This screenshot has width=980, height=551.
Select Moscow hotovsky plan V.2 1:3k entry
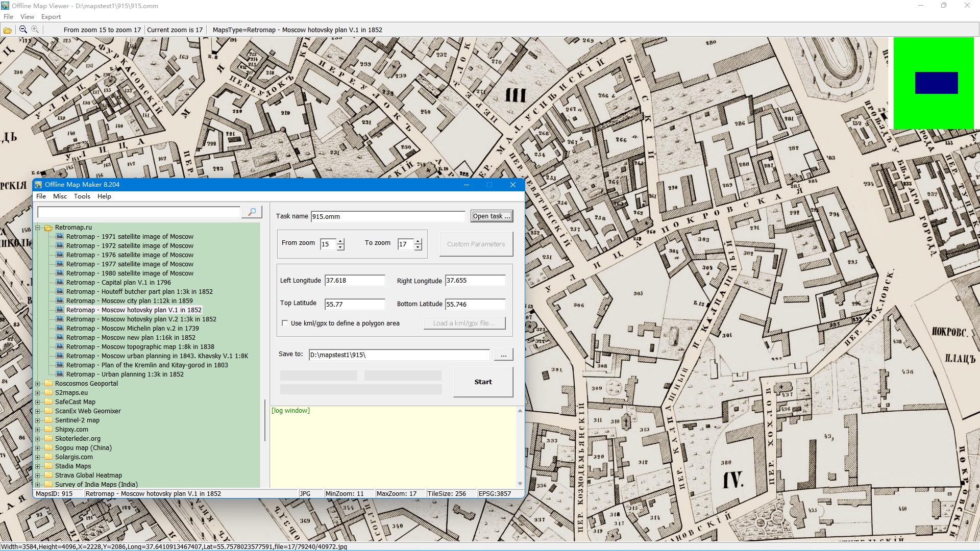point(141,319)
